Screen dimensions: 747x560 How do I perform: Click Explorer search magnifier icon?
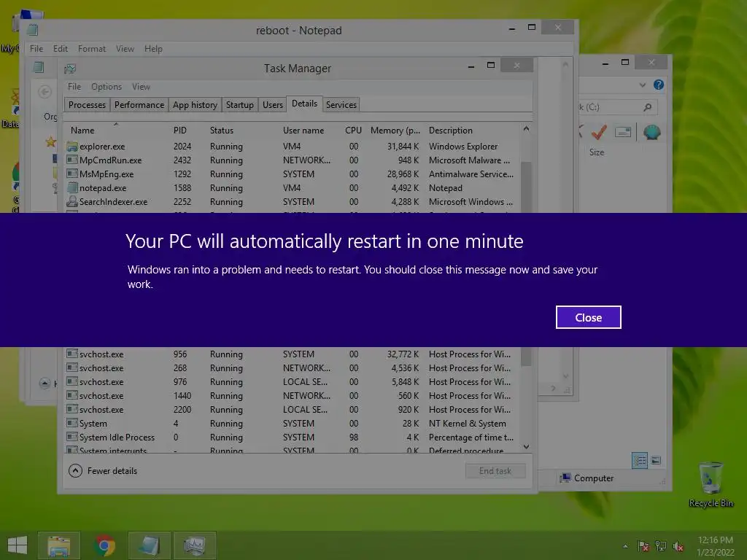(x=648, y=107)
